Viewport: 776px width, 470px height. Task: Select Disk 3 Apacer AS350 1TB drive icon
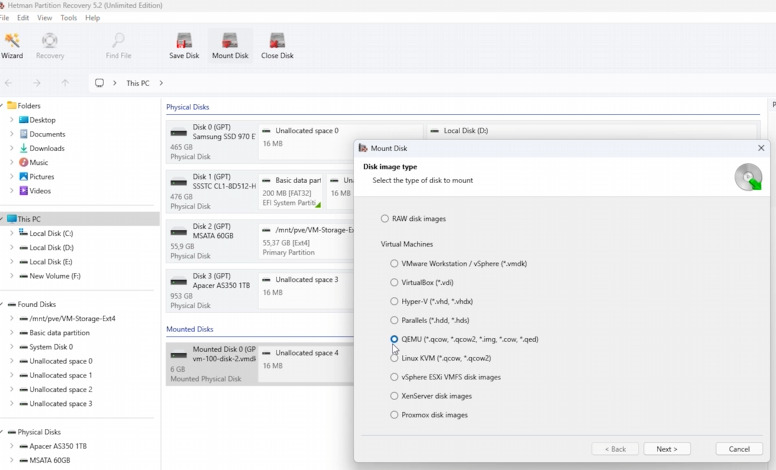tap(179, 282)
